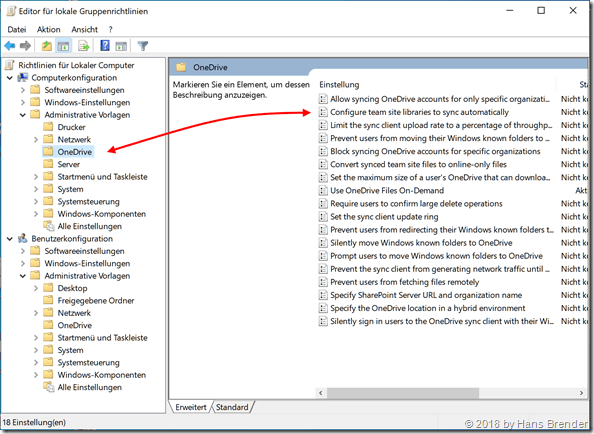Select Convert synced team site files to online-only
The width and height of the screenshot is (594, 434).
point(418,164)
